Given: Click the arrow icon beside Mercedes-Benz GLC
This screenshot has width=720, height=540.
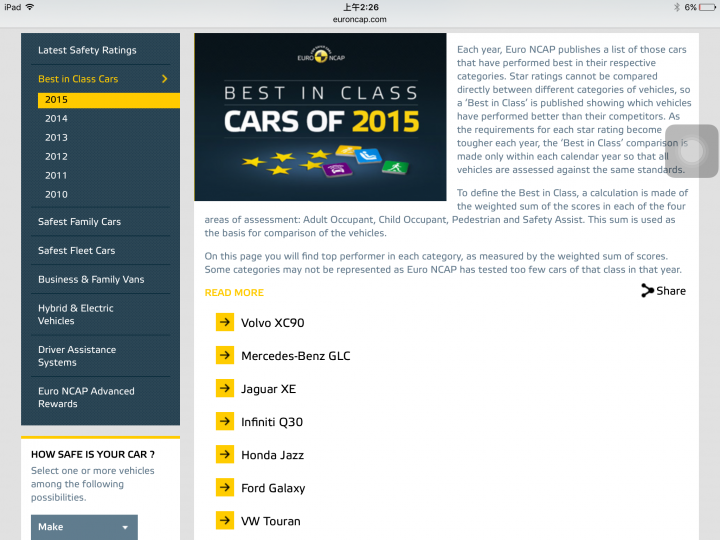Looking at the screenshot, I should 225,355.
